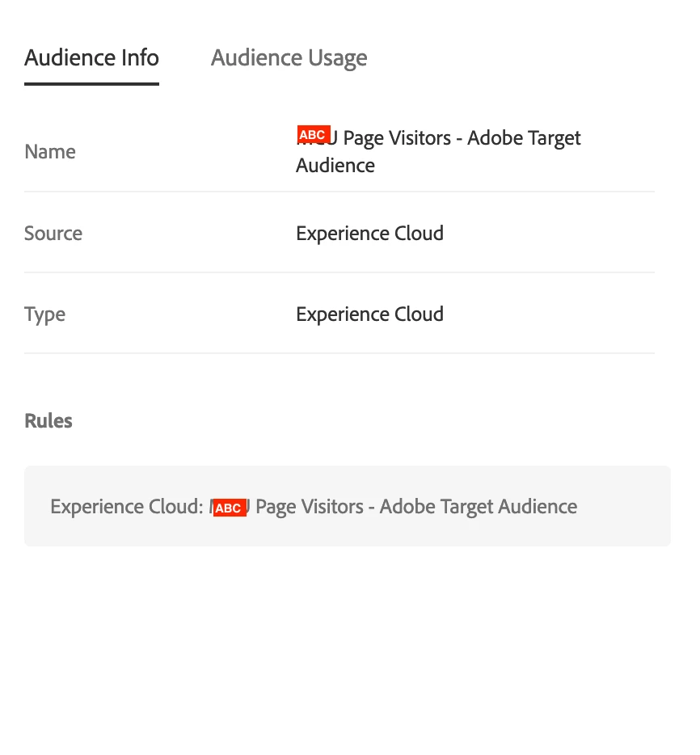Click the Type field label
The height and width of the screenshot is (755, 700).
pos(44,314)
